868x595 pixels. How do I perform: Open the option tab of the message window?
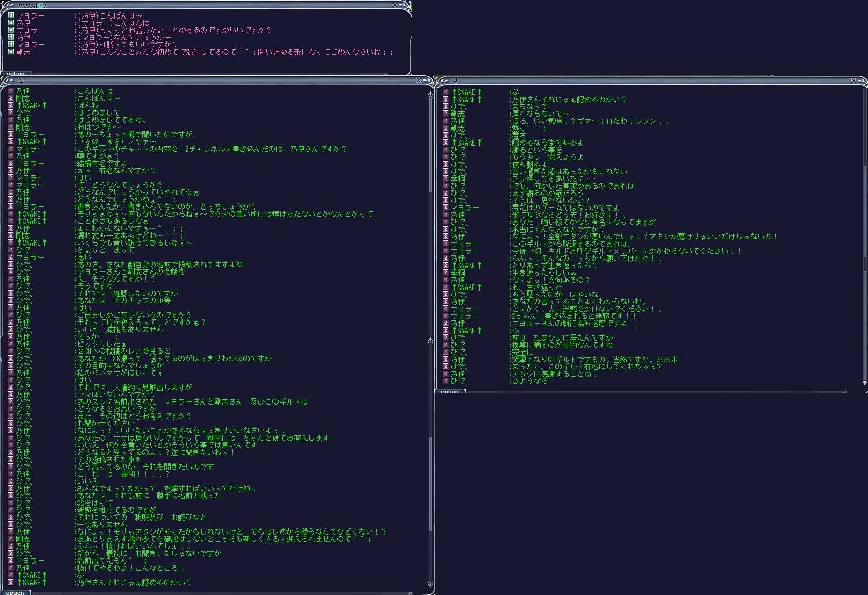click(15, 74)
